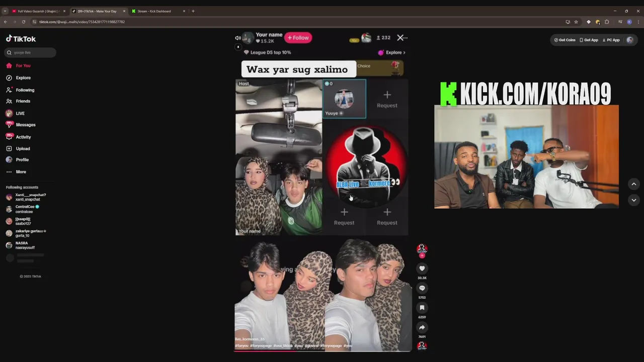Screen dimensions: 644x362
Task: Open the TikTok account avatar menu
Action: (x=630, y=40)
